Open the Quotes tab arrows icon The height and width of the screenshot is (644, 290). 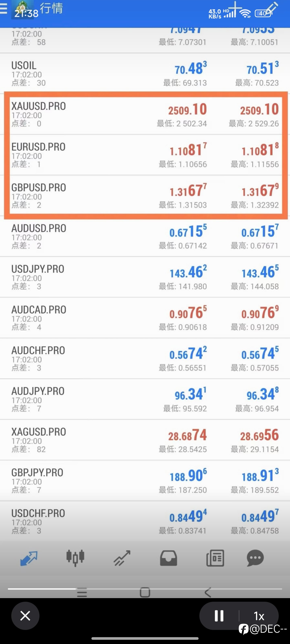[x=29, y=558]
